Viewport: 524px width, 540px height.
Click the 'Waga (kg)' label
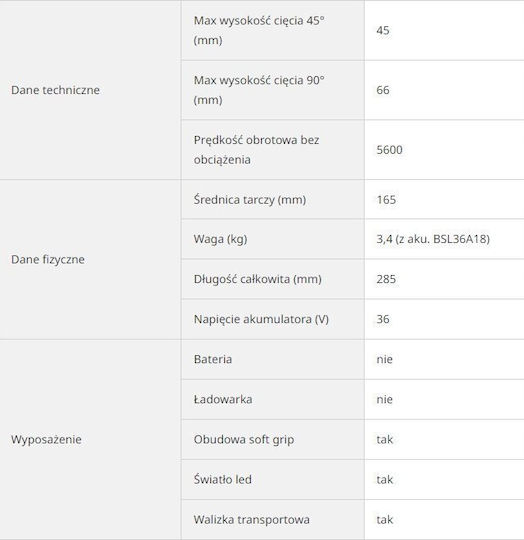[220, 239]
